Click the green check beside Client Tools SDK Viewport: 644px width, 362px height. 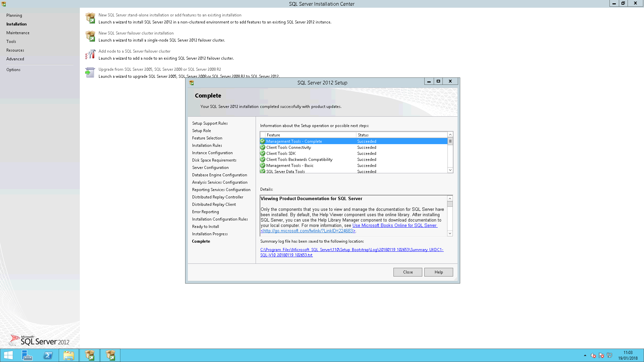click(x=263, y=154)
